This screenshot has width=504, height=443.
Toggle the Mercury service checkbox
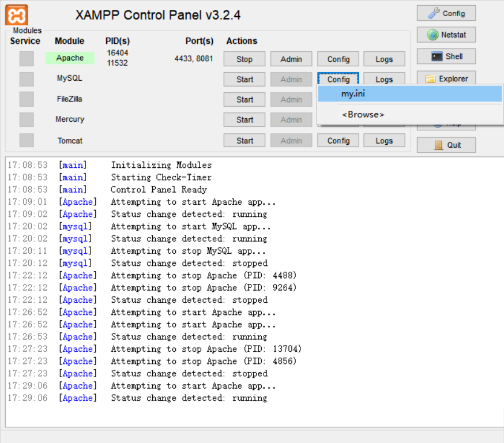(27, 119)
